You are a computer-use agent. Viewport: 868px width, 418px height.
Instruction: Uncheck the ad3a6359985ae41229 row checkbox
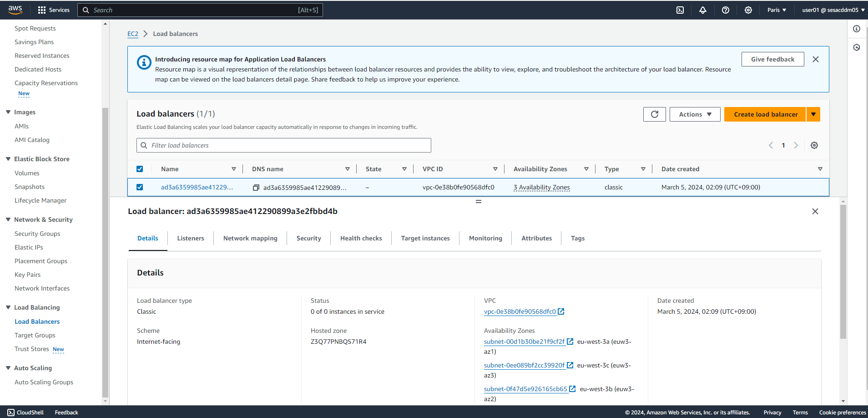(x=140, y=187)
